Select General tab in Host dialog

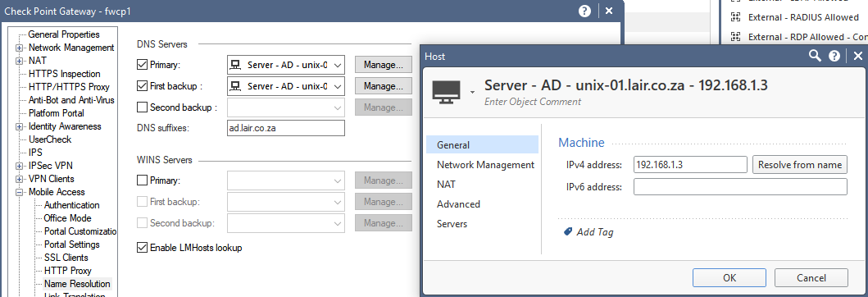coord(482,144)
